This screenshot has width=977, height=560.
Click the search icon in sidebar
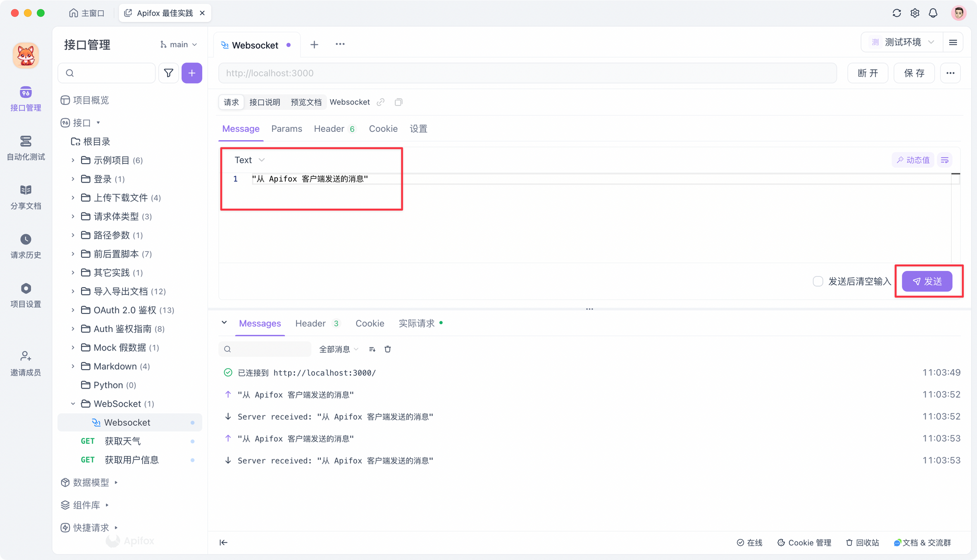[70, 73]
